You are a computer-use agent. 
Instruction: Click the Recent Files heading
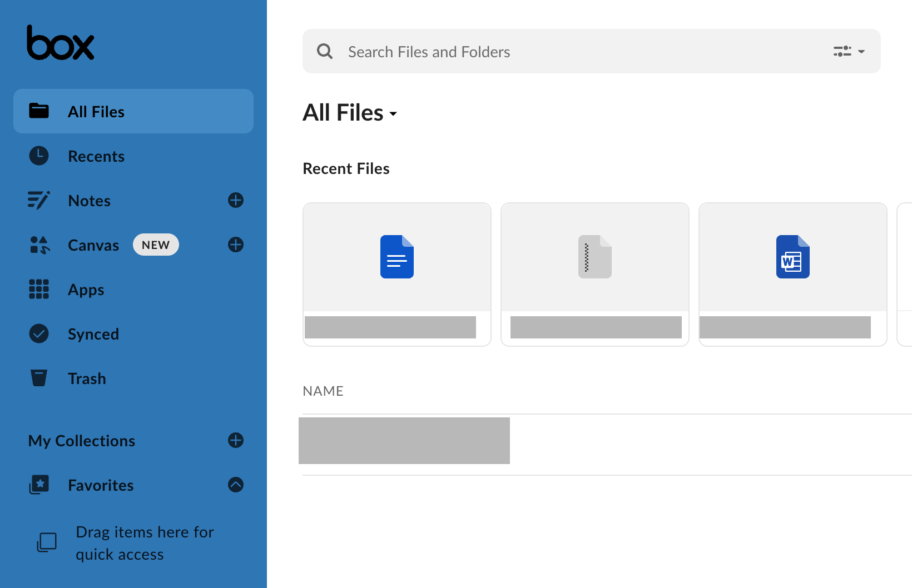tap(346, 168)
